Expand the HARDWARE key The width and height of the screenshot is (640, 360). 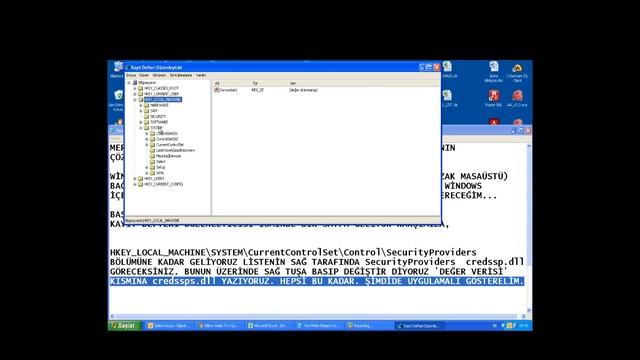tap(141, 105)
